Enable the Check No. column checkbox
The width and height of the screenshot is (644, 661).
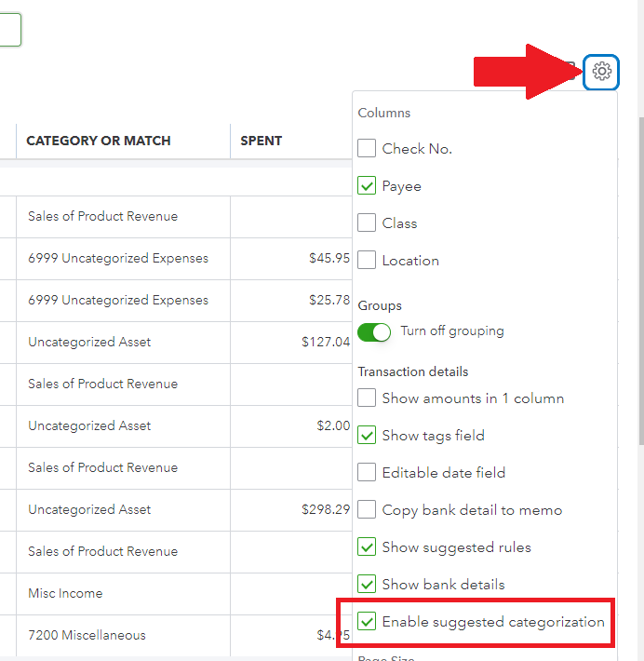367,149
